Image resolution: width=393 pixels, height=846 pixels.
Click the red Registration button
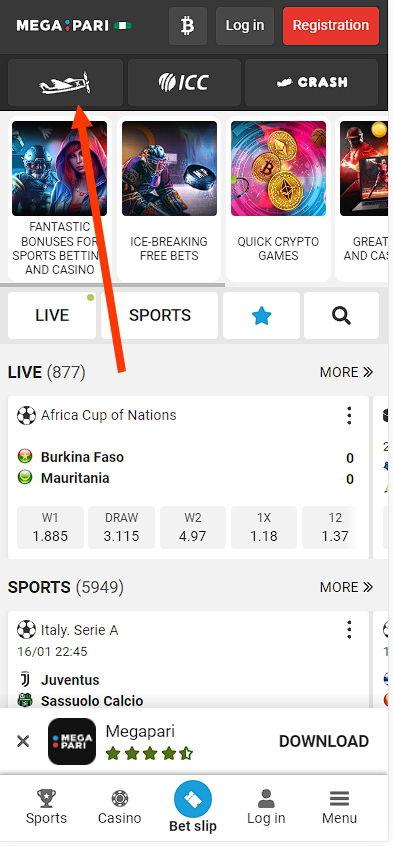331,25
